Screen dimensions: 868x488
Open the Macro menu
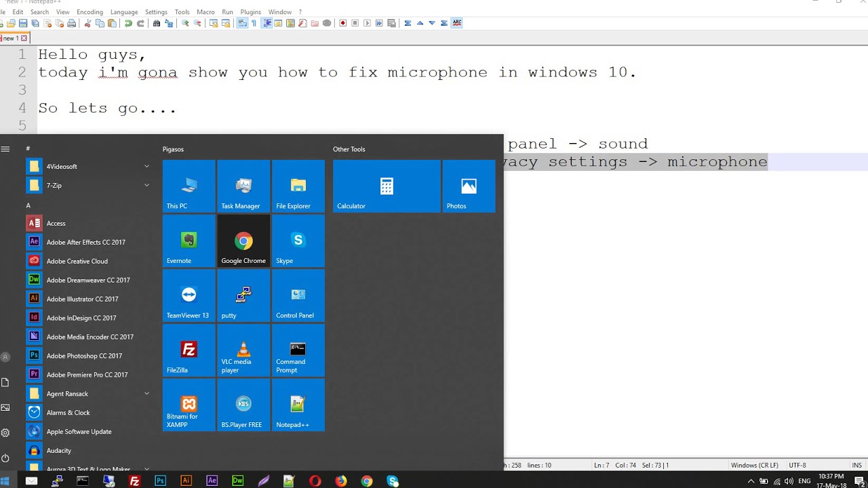pyautogui.click(x=205, y=12)
